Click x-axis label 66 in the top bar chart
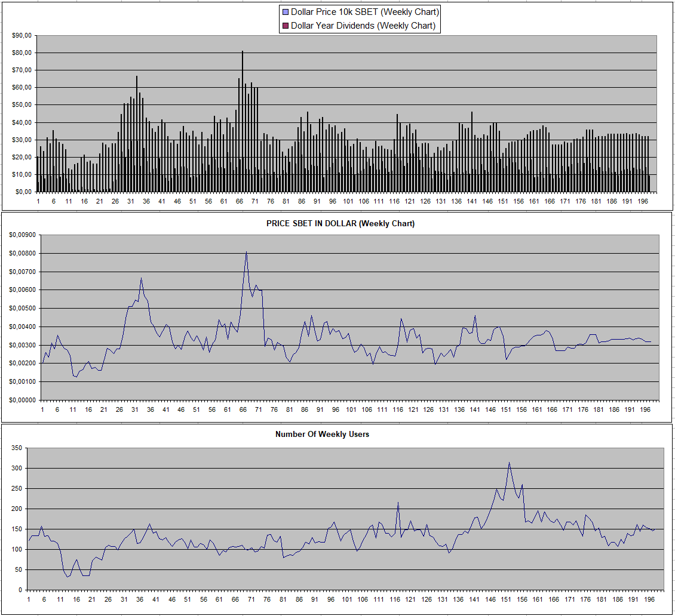This screenshot has height=616, width=675. point(240,201)
